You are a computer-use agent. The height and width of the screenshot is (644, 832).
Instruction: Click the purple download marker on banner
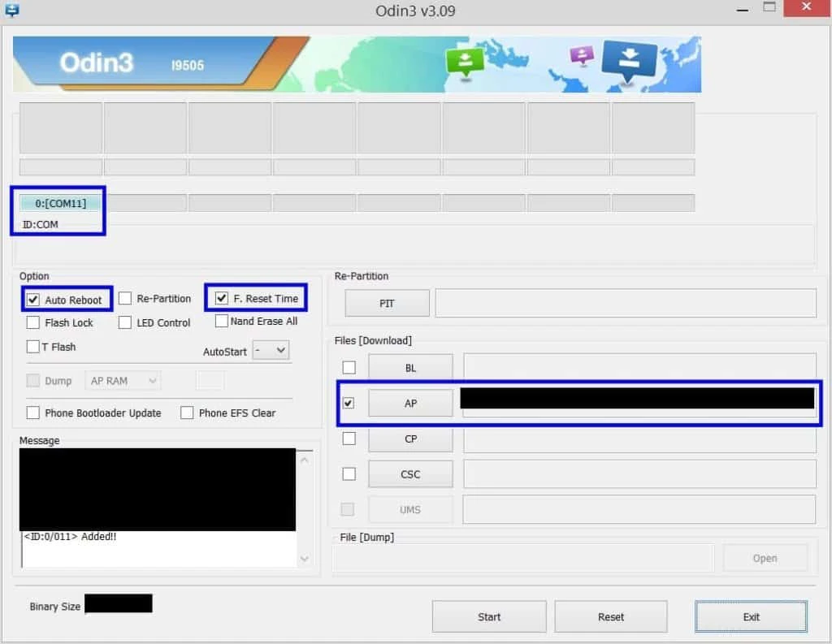(582, 55)
